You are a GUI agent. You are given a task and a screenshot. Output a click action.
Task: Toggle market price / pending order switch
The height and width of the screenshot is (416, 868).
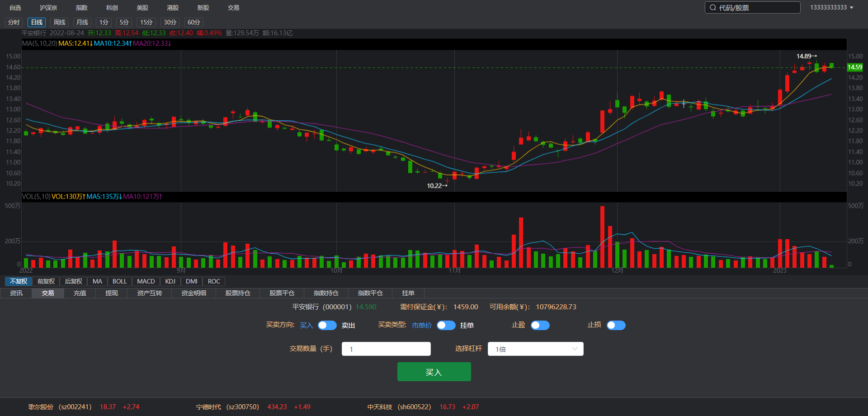(x=446, y=326)
